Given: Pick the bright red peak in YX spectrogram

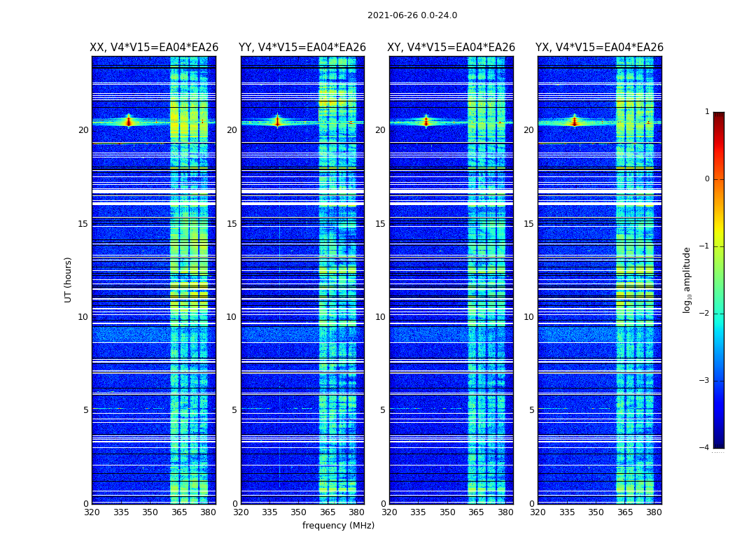Looking at the screenshot, I should (574, 122).
